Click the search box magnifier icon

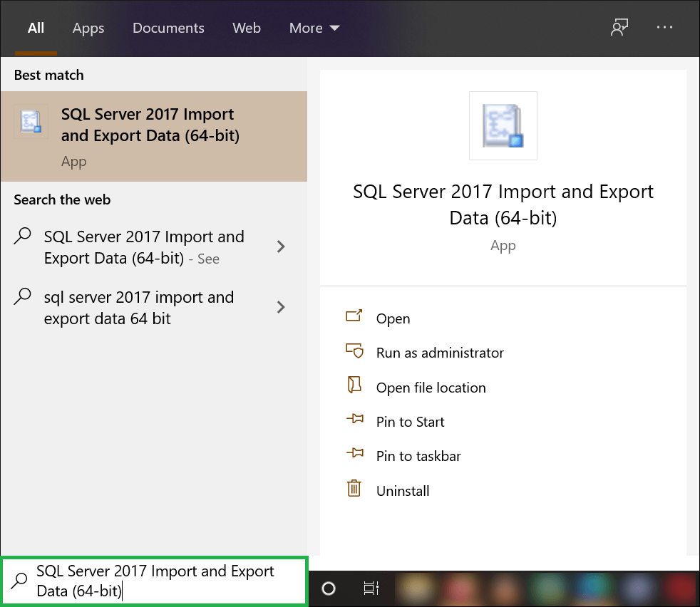tap(19, 580)
